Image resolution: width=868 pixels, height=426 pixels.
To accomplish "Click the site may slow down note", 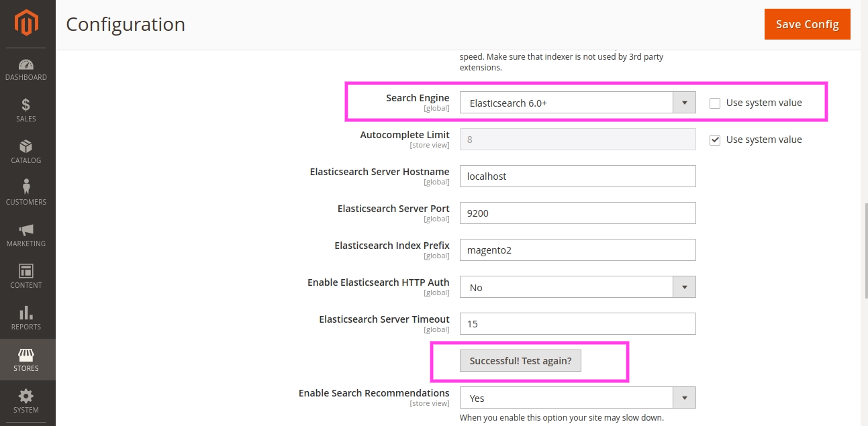I will tap(561, 418).
